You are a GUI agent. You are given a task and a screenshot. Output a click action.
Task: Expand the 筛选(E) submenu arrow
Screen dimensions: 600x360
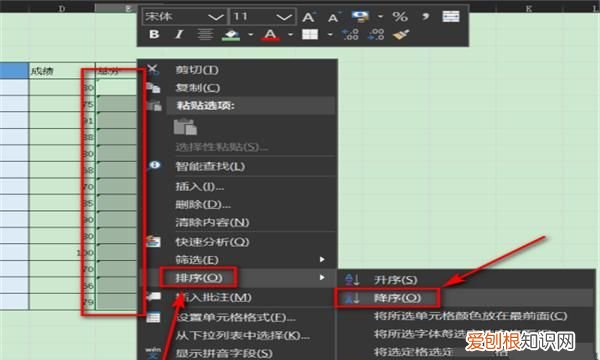tap(322, 259)
